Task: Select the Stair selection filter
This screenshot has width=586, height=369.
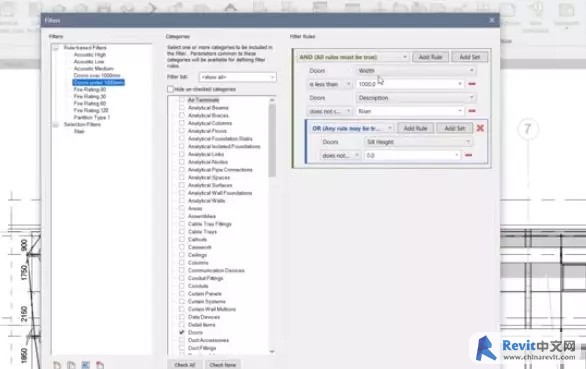Action: [x=79, y=132]
